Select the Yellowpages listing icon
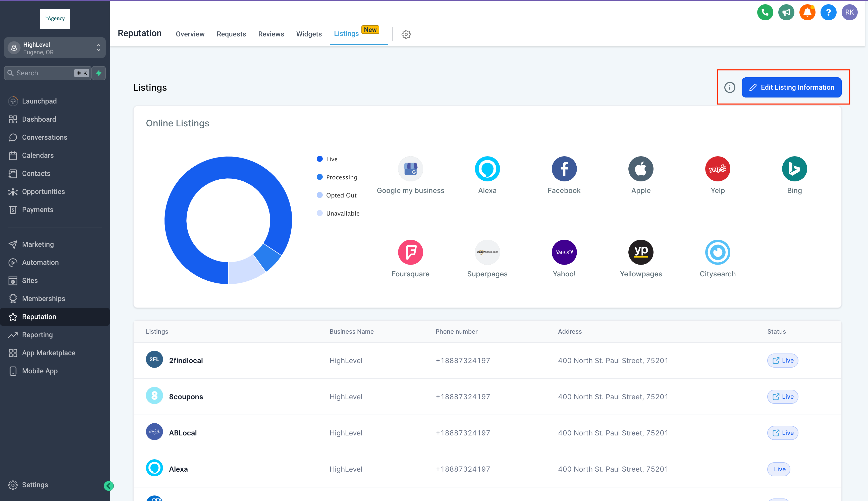 click(641, 252)
